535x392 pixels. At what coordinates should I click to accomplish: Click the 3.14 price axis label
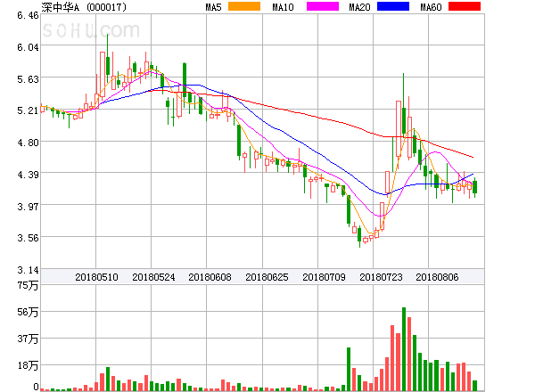[28, 270]
